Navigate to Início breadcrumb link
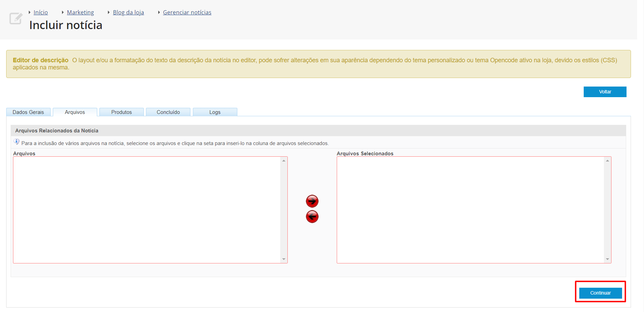The height and width of the screenshot is (312, 644). pyautogui.click(x=40, y=12)
